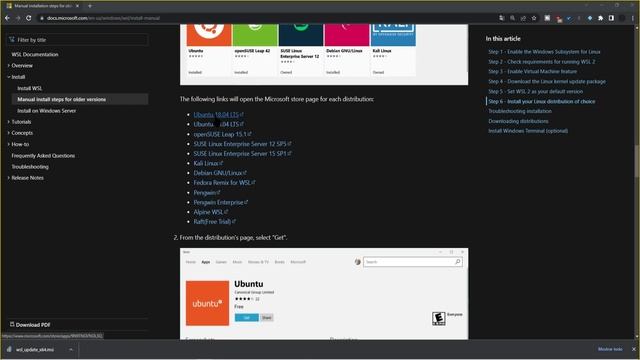Click the Ubuntu store page screenshot image
640x360 pixels.
click(324, 293)
